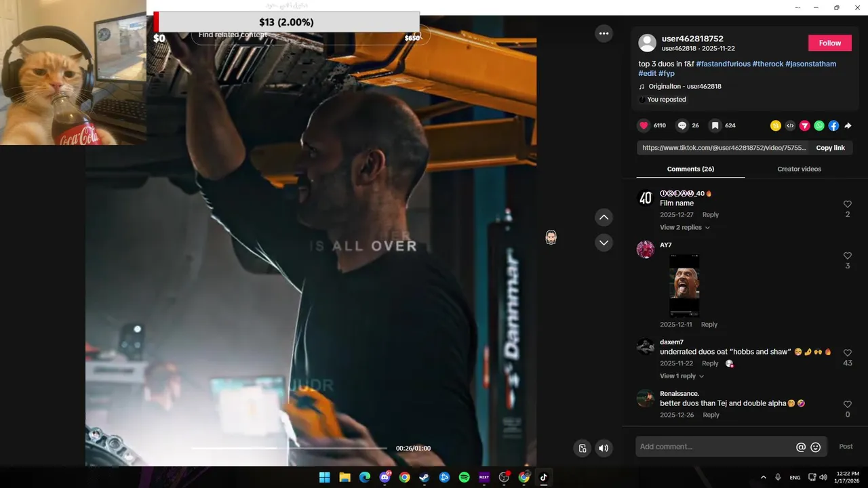This screenshot has width=868, height=488.
Task: Copy the video link
Action: tap(830, 148)
